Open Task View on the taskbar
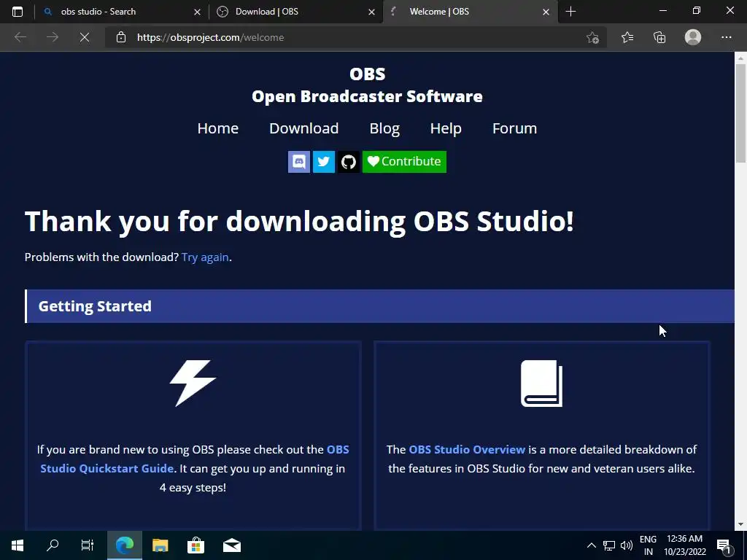Viewport: 747px width, 560px height. point(88,545)
